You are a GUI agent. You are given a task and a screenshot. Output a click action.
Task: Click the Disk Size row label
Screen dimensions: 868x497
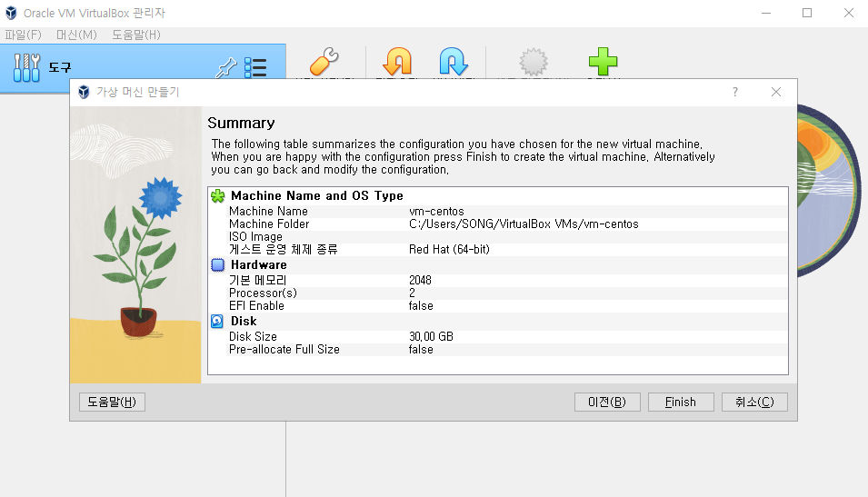coord(253,337)
